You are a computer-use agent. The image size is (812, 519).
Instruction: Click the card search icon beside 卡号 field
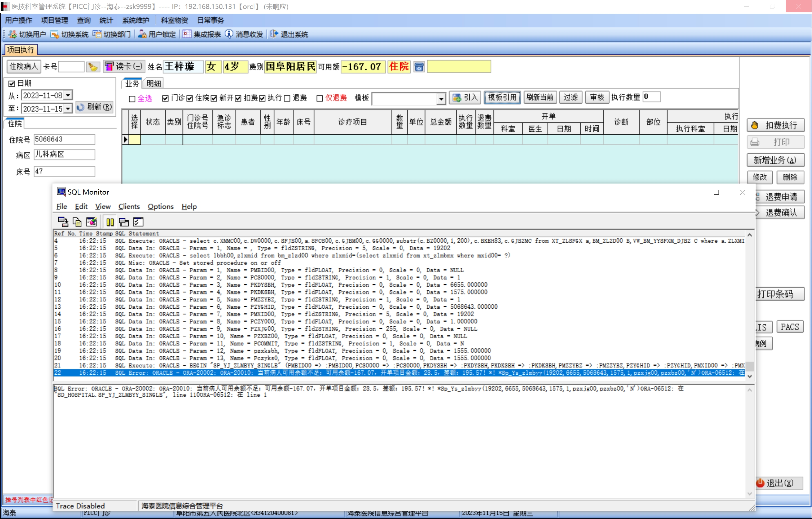click(x=93, y=67)
